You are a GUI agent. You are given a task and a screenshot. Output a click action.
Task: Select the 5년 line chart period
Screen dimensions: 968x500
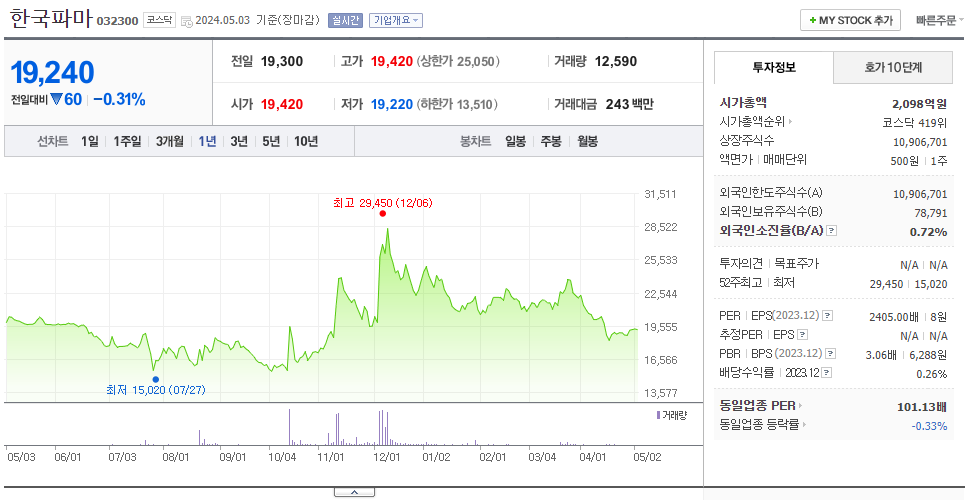271,141
